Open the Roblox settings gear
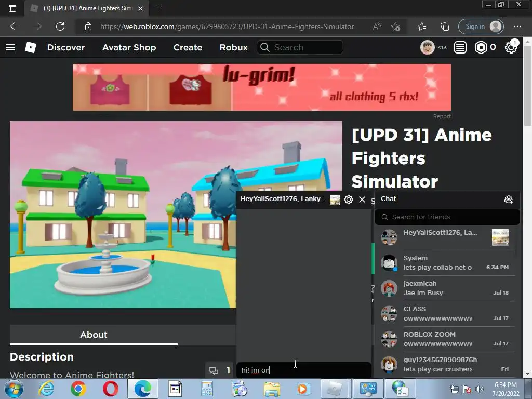Viewport: 532px width, 399px height. coord(511,47)
